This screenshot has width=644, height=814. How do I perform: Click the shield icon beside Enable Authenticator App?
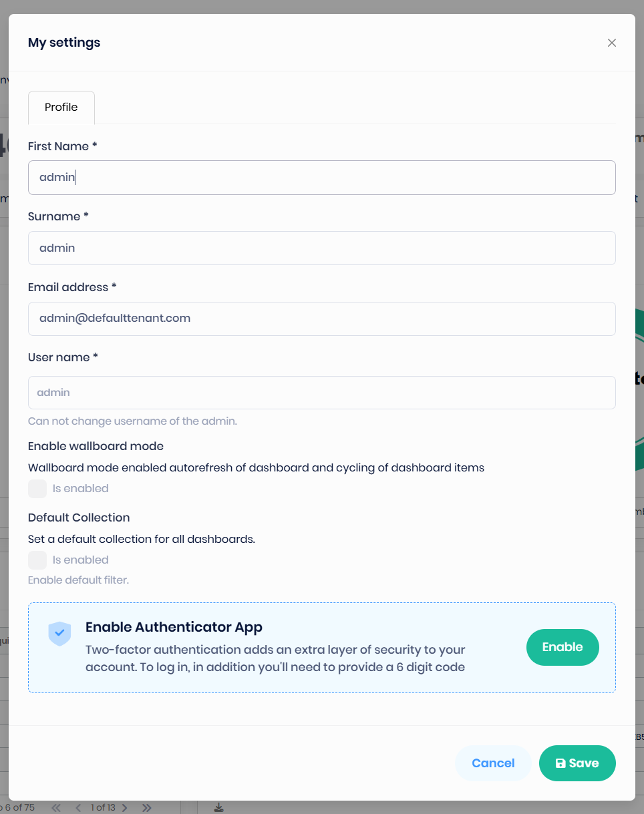click(x=59, y=633)
